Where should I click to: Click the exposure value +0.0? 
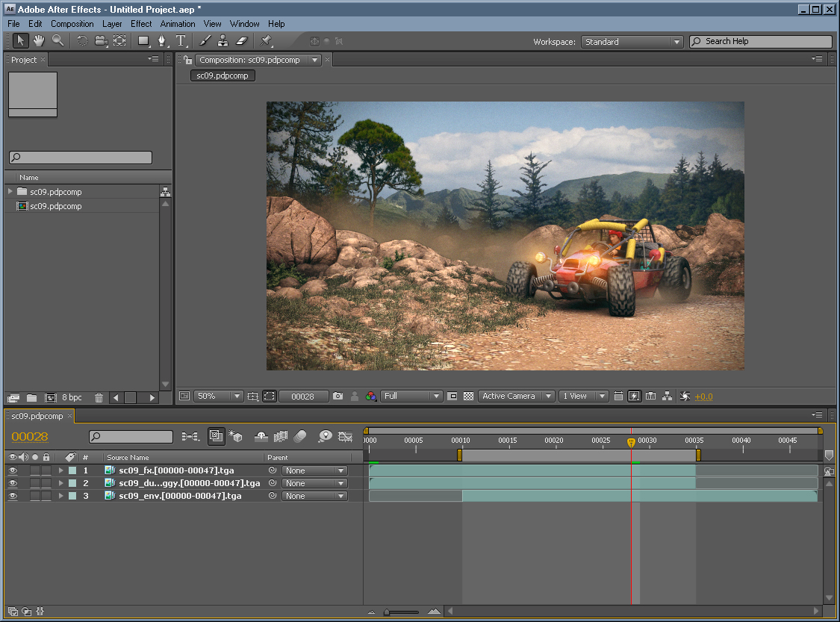point(704,397)
